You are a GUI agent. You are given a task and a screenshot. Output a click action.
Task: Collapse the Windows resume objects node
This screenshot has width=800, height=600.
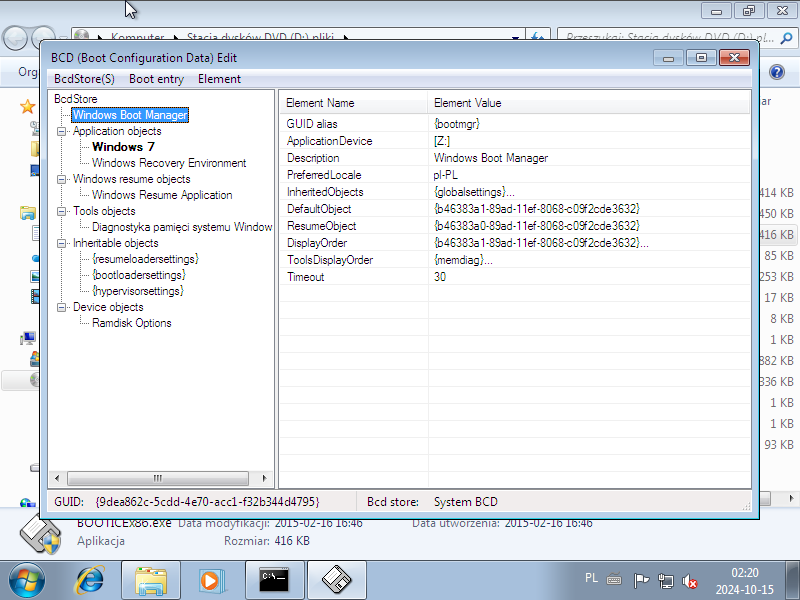coord(61,179)
